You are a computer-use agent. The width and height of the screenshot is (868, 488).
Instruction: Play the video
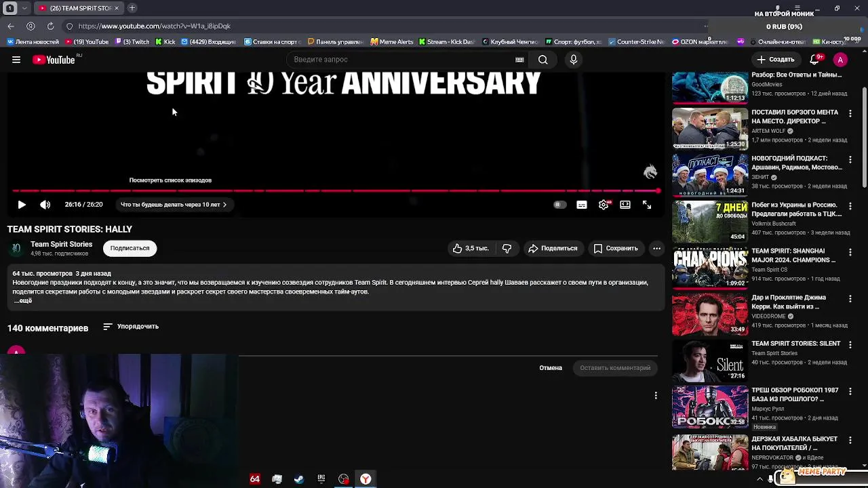coord(22,205)
